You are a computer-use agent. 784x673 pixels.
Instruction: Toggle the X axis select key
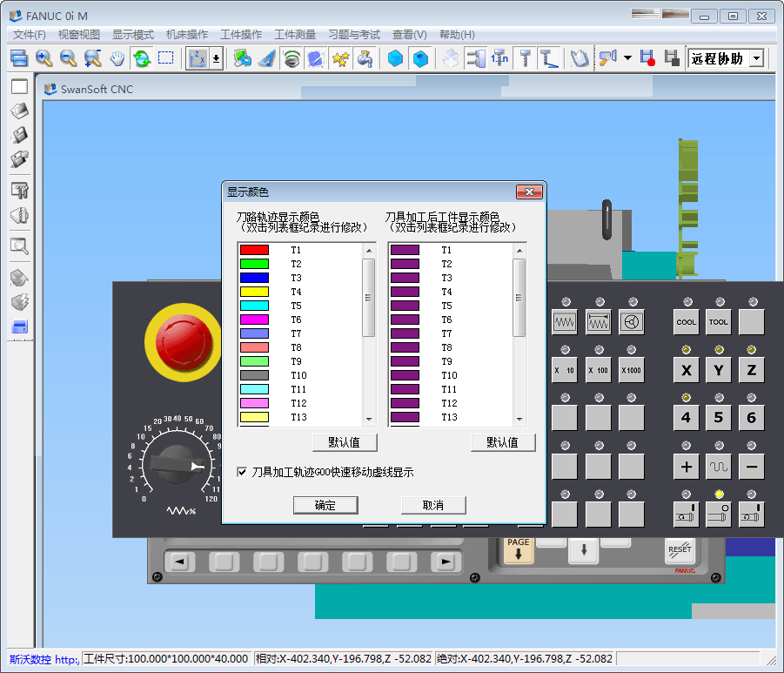click(686, 370)
